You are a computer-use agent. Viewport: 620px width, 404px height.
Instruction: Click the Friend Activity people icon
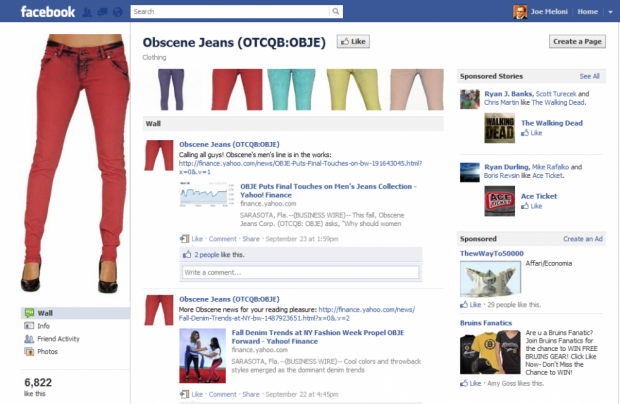point(29,339)
